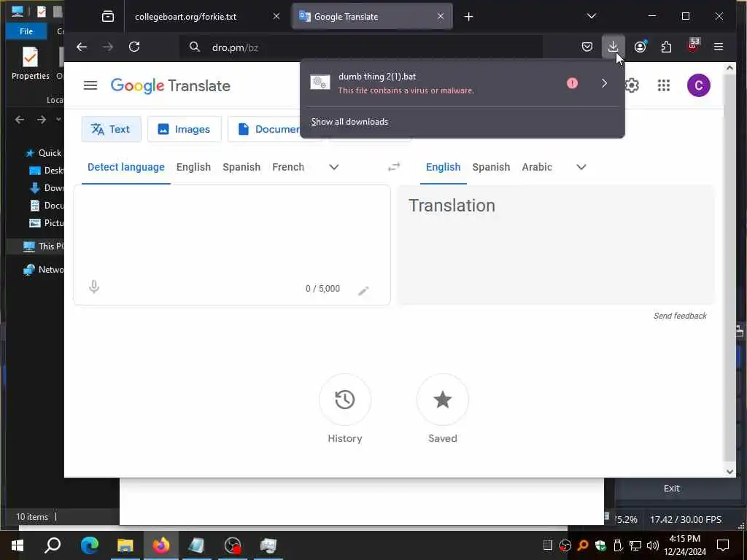Viewport: 747px width, 560px height.
Task: Reload the page in Firefox
Action: 134,47
